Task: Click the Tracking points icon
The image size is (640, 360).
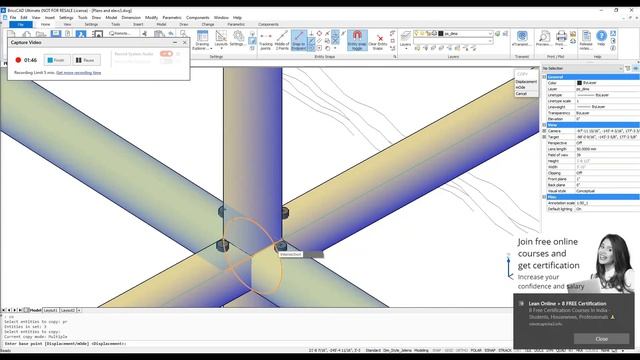Action: pos(266,40)
